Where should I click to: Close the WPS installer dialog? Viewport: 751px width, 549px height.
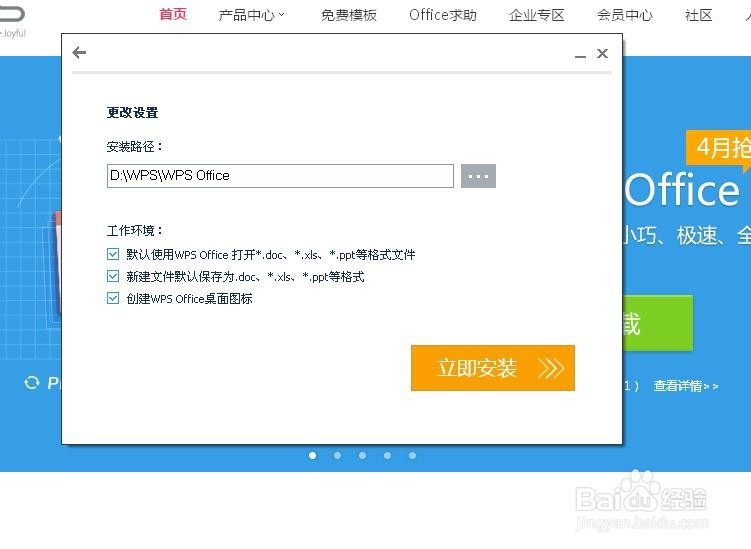pos(602,53)
